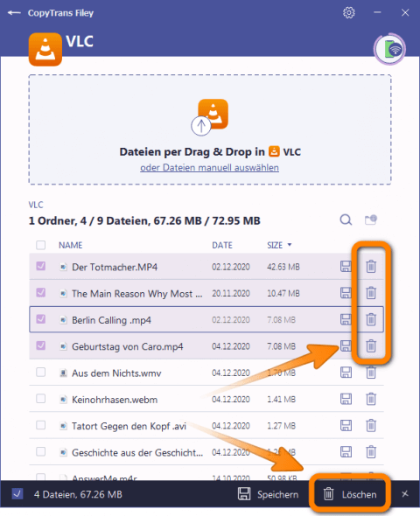This screenshot has height=516, width=420.
Task: Delete Geburtstag von Caro.mp4 with trash icon
Action: [371, 345]
